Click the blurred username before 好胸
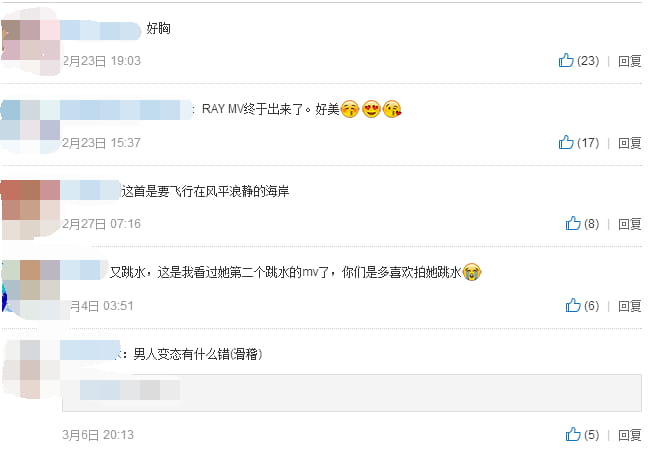670x467 pixels. coord(101,30)
